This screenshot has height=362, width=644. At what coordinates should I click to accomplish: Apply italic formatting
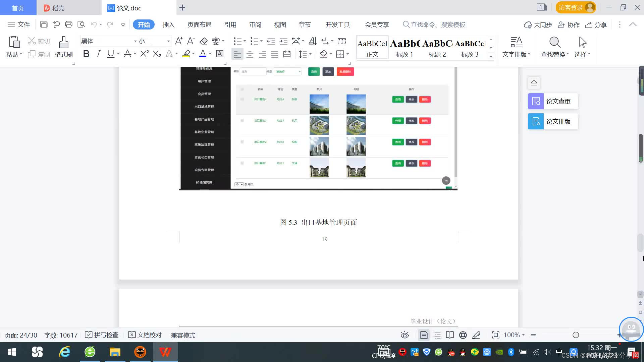pyautogui.click(x=98, y=54)
